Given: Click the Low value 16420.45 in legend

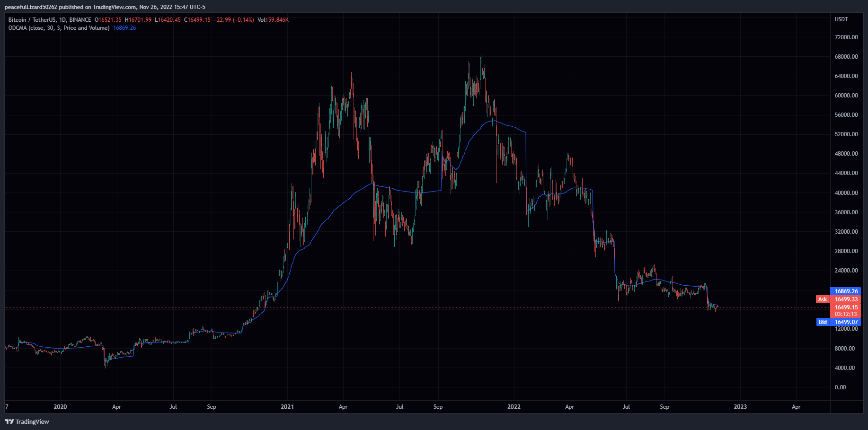Looking at the screenshot, I should [x=169, y=20].
